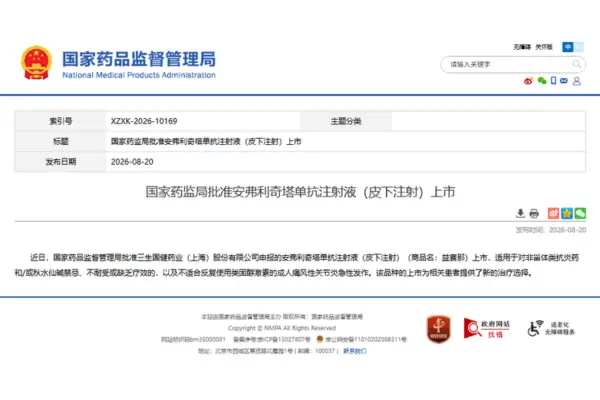Click the 联系我们 contact link in footer
The height and width of the screenshot is (400, 600).
point(355,351)
